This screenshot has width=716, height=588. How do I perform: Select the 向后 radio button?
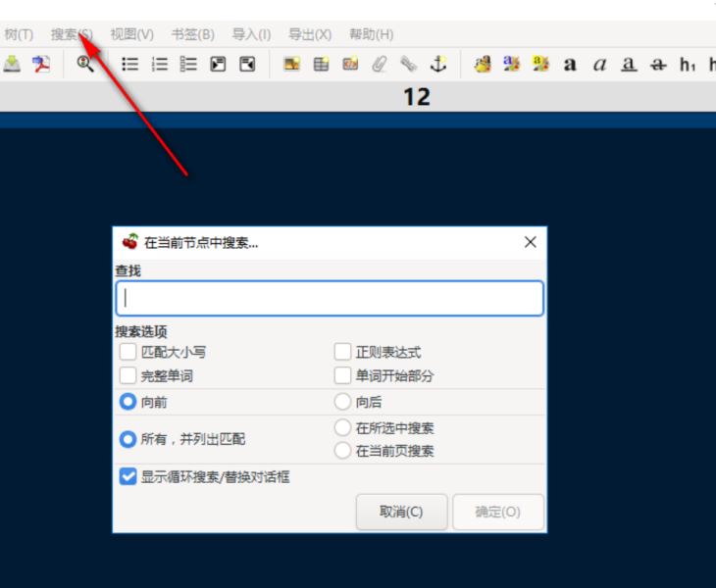342,402
